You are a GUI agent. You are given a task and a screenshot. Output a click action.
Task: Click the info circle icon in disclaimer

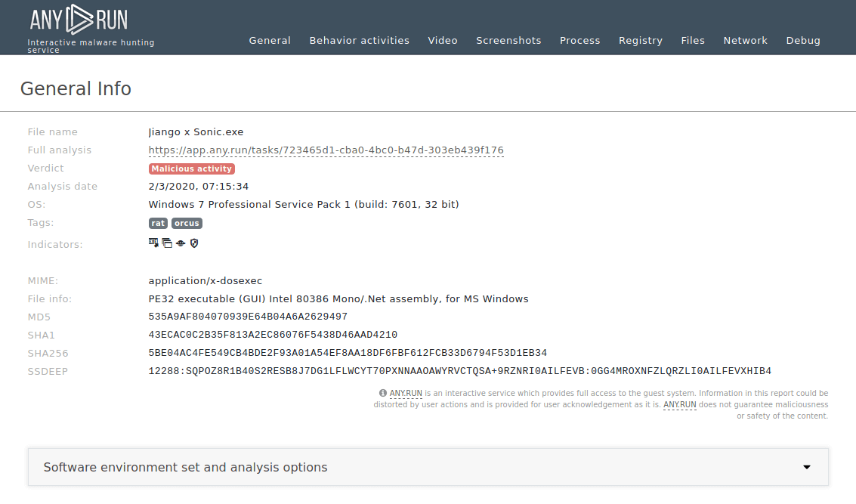point(383,393)
